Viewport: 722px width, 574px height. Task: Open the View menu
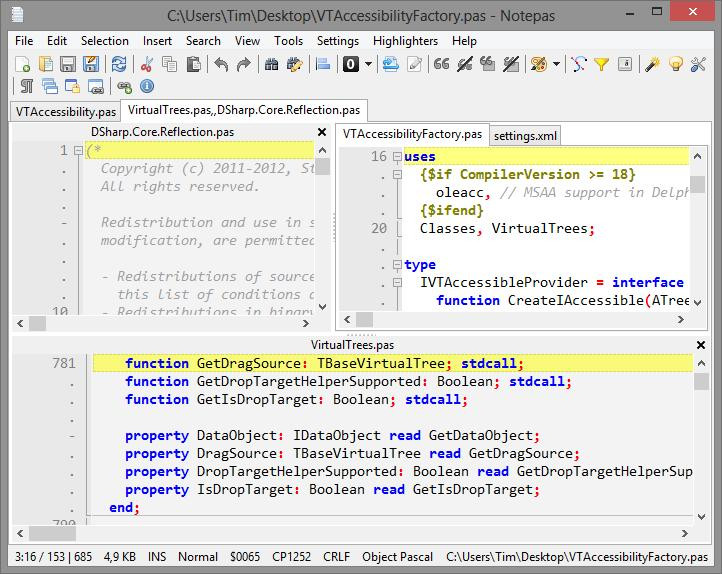[x=247, y=41]
